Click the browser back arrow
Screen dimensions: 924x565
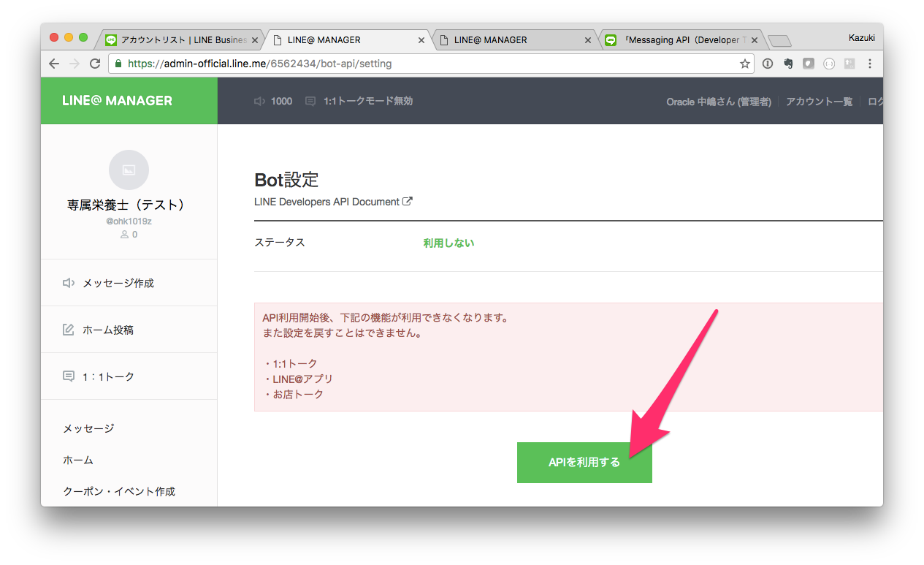coord(54,64)
